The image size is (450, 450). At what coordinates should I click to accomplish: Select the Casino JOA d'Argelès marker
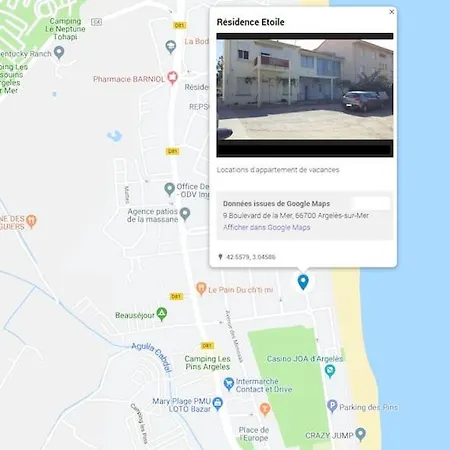[x=330, y=371]
